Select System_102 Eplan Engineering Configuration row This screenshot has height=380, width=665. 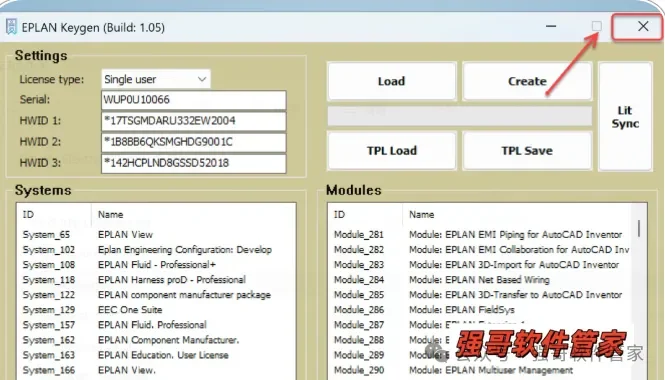point(156,250)
